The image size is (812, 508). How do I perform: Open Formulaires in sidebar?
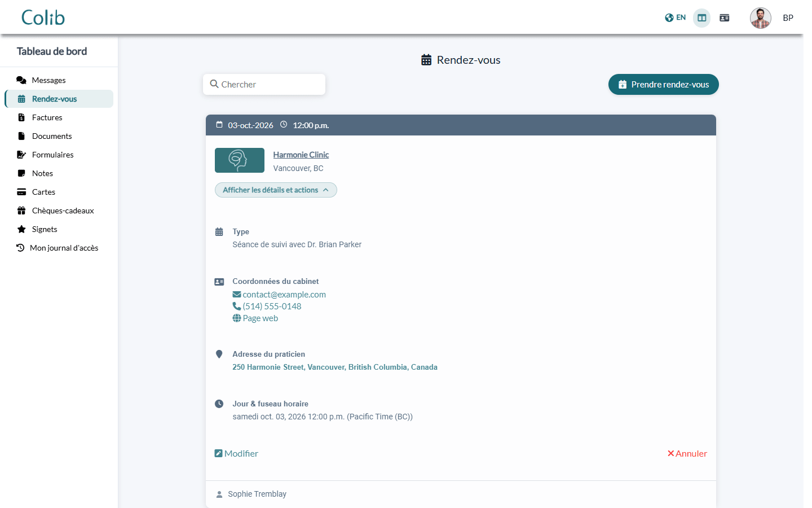59,155
